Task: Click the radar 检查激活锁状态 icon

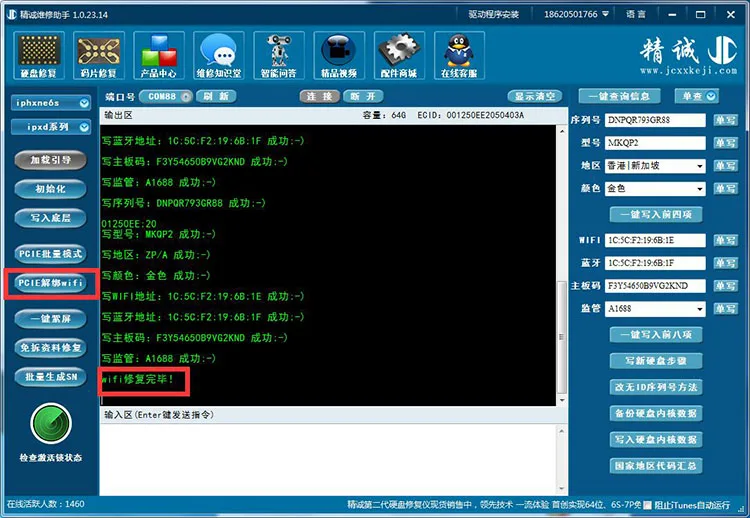Action: tap(51, 423)
